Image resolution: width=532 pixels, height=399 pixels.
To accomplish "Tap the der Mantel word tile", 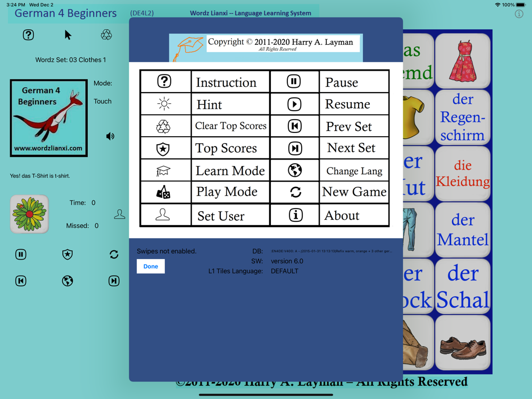I will pyautogui.click(x=463, y=230).
